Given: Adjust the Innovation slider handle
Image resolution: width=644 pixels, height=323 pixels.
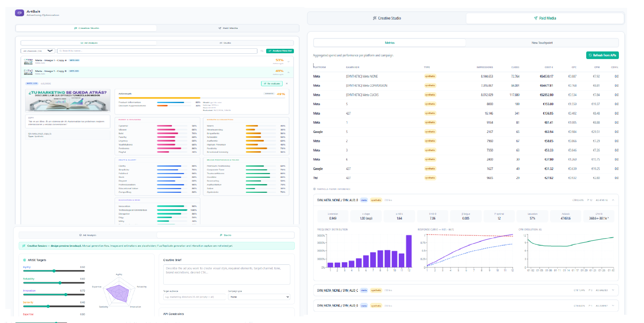Looking at the screenshot, I should [x=66, y=294].
